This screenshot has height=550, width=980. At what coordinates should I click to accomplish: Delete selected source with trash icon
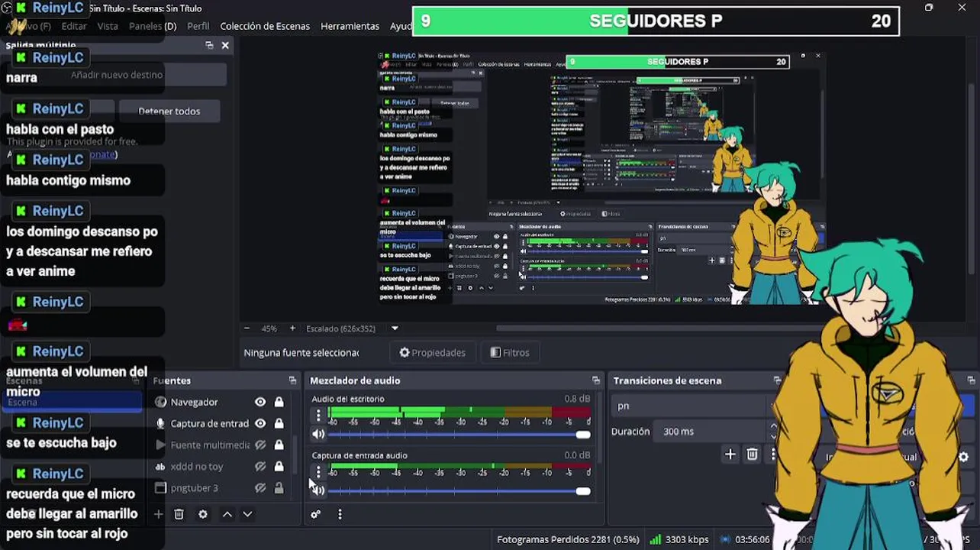click(x=179, y=514)
